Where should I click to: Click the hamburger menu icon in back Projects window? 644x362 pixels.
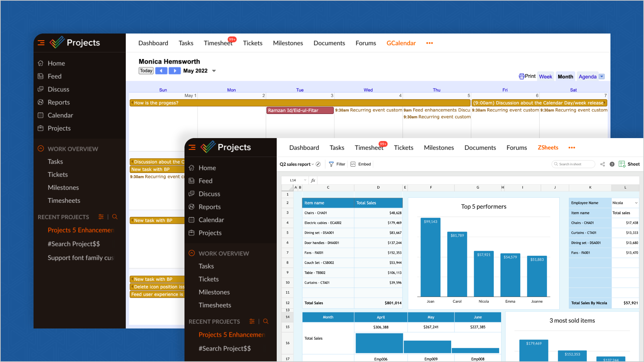pyautogui.click(x=41, y=43)
